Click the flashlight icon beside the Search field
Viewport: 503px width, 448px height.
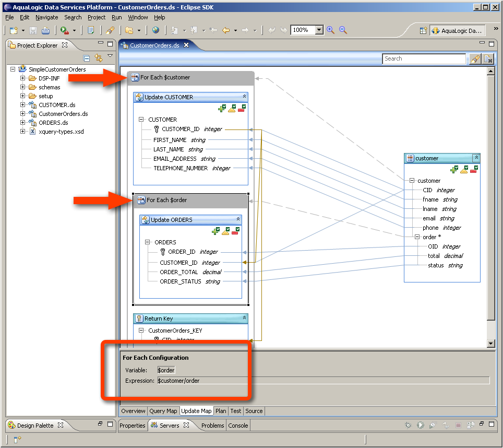pyautogui.click(x=475, y=58)
